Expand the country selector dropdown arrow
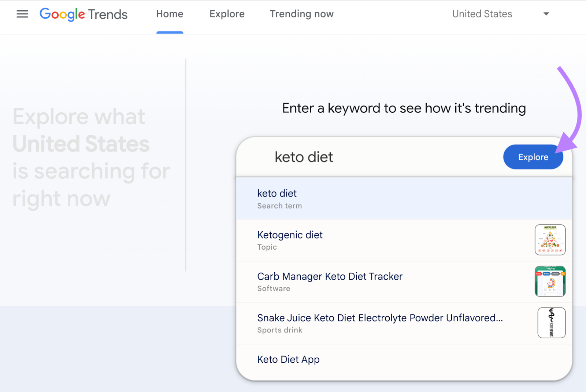586x392 pixels. coord(546,14)
